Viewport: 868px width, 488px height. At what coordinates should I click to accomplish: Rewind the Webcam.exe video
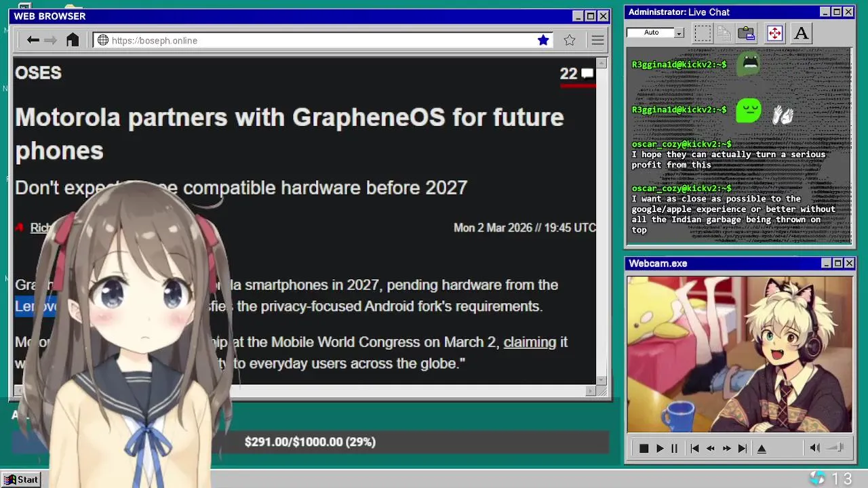711,448
